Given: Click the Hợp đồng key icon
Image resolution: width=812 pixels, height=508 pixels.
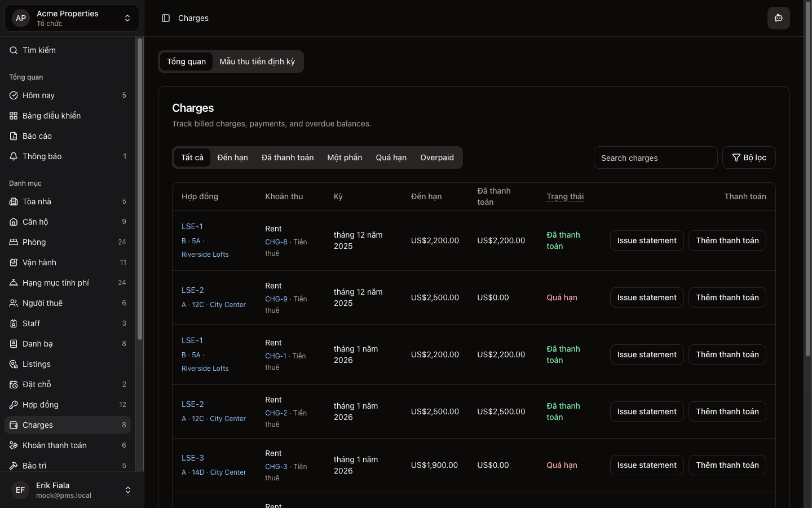Looking at the screenshot, I should [14, 405].
